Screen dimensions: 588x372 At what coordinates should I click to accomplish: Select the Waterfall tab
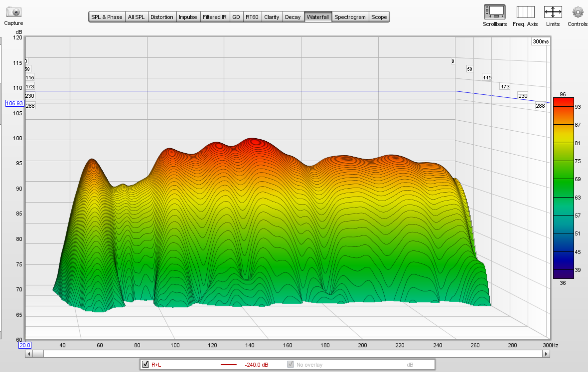pos(318,17)
